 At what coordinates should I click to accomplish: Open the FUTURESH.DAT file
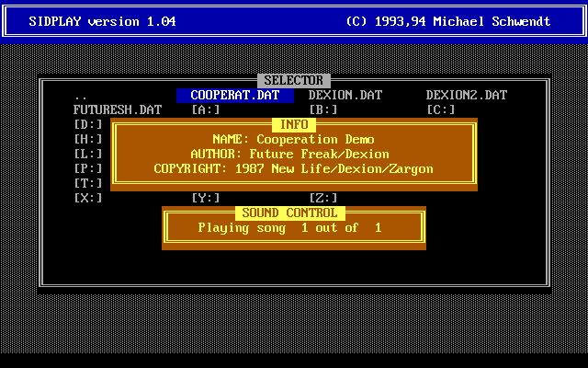[x=118, y=110]
